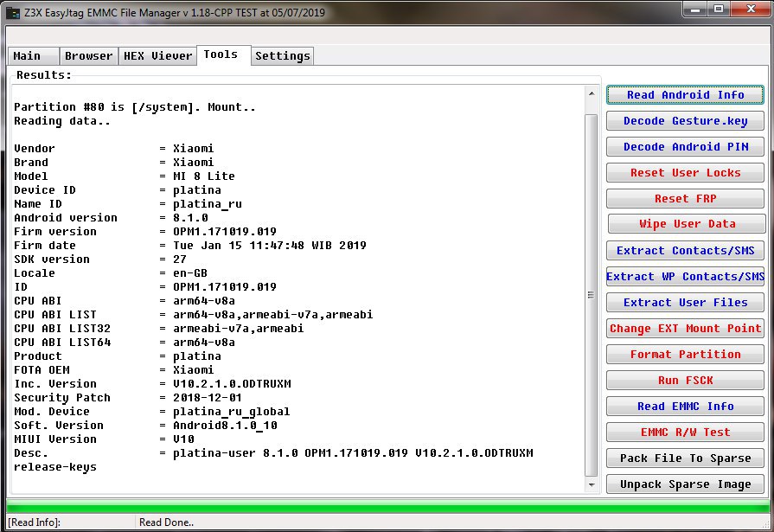The image size is (774, 532).
Task: Open the Settings tab
Action: [282, 56]
